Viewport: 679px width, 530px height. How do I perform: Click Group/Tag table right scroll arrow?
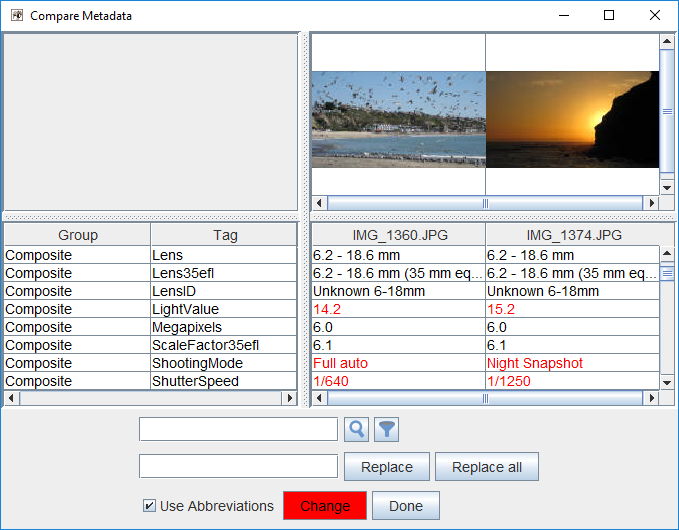point(289,398)
